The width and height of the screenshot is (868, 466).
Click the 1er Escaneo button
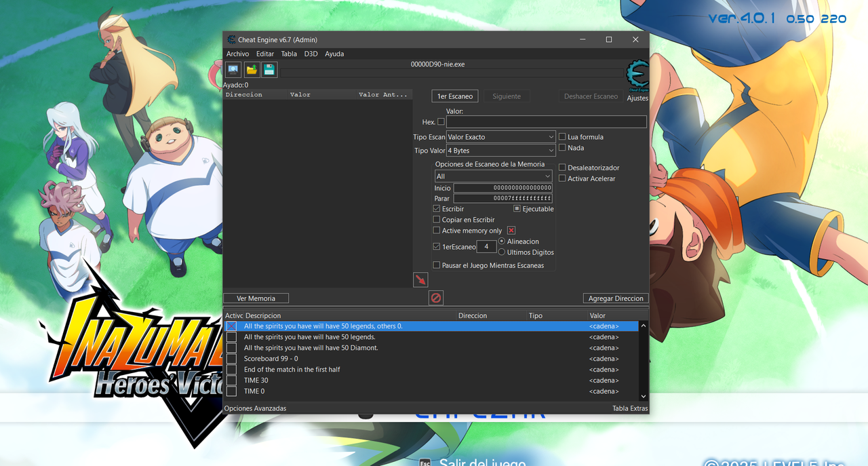455,96
